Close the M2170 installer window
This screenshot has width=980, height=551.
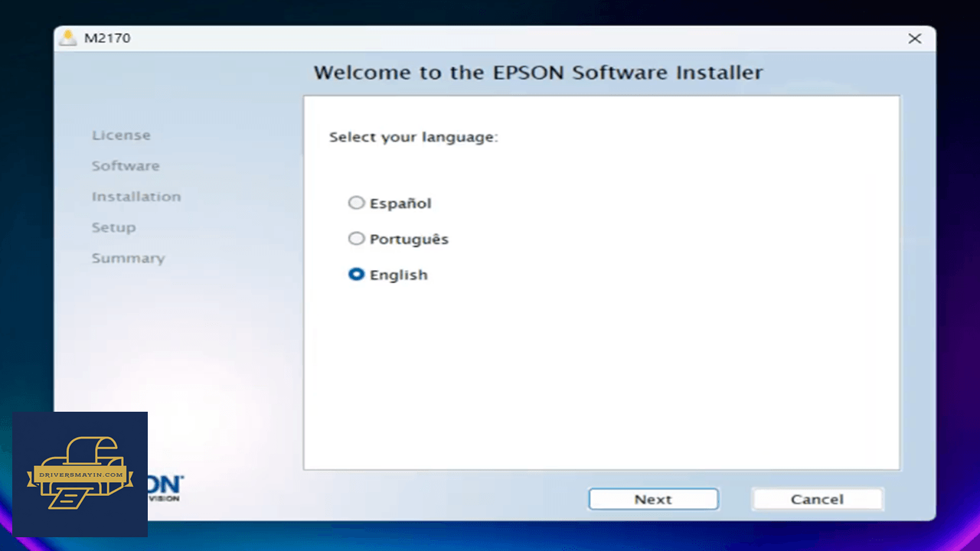pos(914,38)
